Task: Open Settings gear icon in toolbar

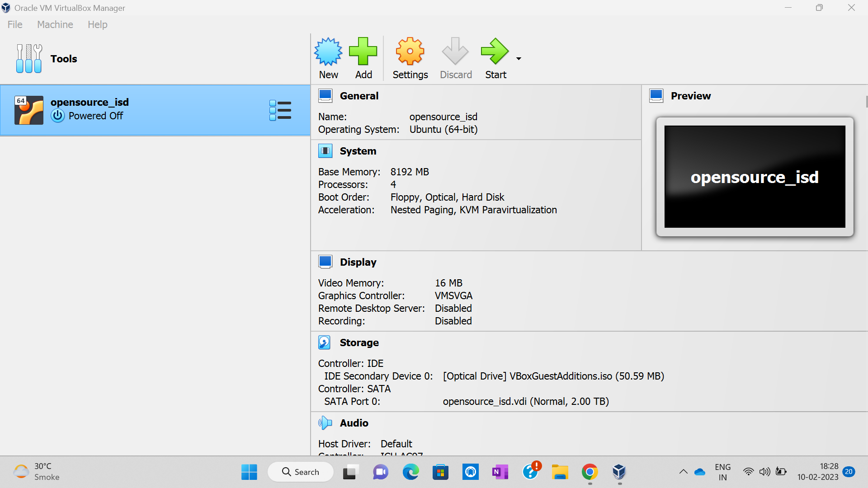Action: pyautogui.click(x=410, y=52)
